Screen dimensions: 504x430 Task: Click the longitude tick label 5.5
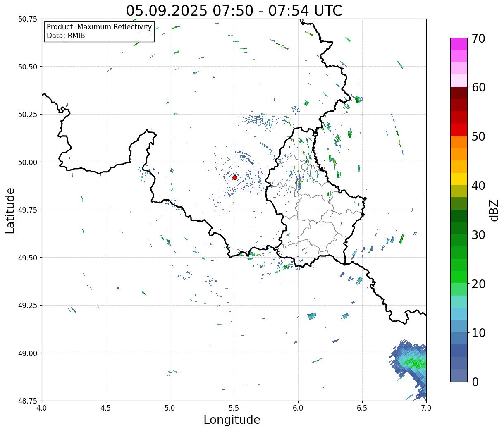coord(234,408)
